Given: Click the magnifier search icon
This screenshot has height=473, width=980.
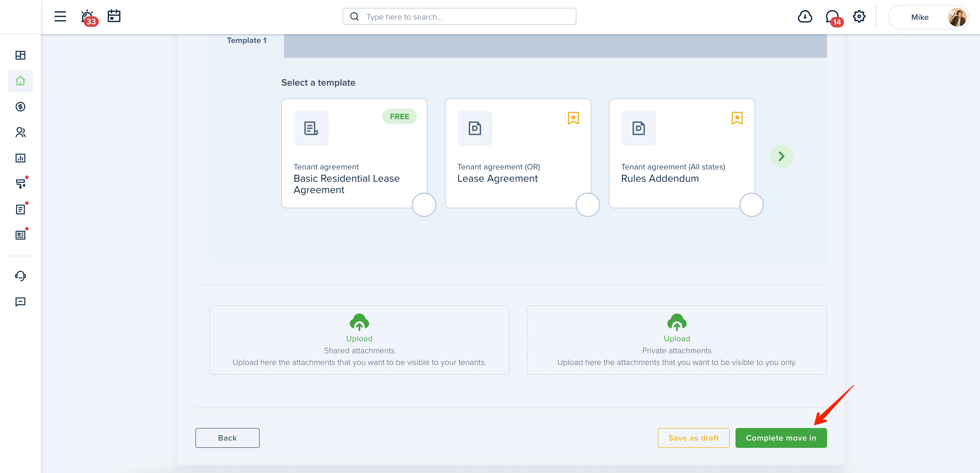Looking at the screenshot, I should pos(354,17).
